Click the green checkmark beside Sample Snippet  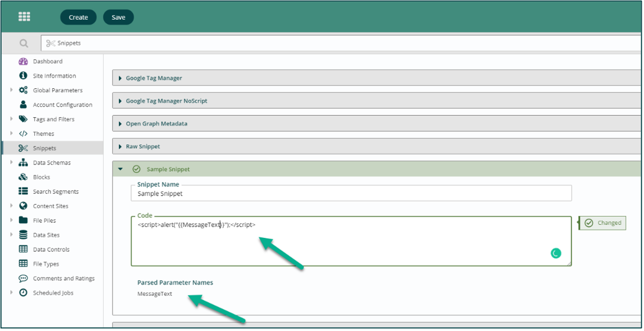point(136,169)
